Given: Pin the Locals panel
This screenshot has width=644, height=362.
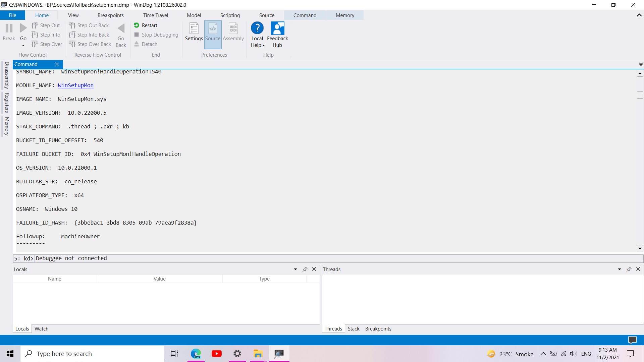Looking at the screenshot, I should pos(305,269).
